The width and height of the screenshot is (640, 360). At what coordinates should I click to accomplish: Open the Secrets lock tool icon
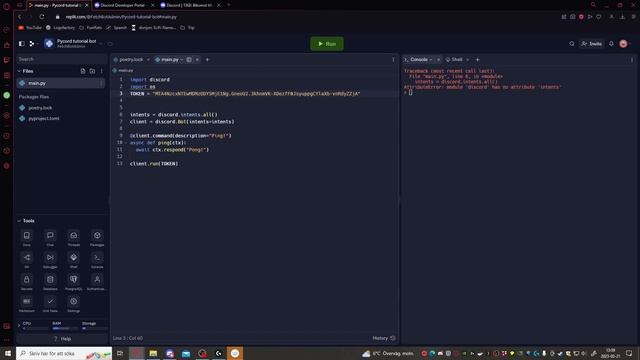(x=27, y=280)
